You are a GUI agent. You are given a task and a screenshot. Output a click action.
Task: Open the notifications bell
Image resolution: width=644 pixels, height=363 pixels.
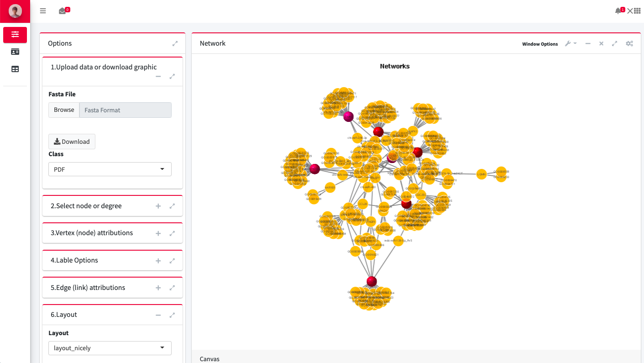point(618,11)
